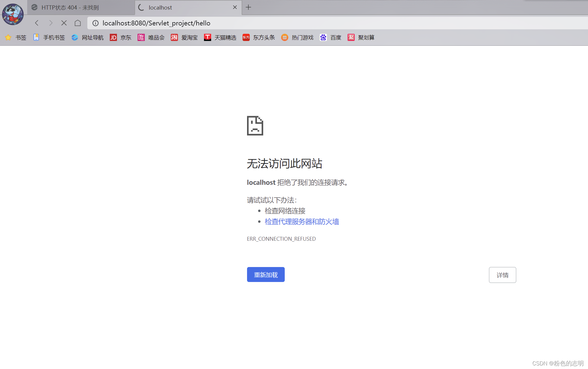Close the localhost tab
Screen dimensions: 588x369
[x=235, y=7]
